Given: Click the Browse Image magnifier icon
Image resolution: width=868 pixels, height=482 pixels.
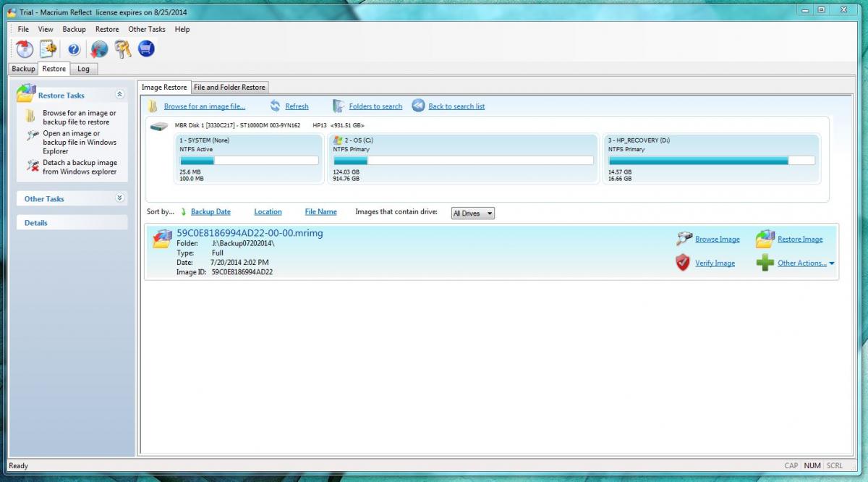Looking at the screenshot, I should 684,239.
